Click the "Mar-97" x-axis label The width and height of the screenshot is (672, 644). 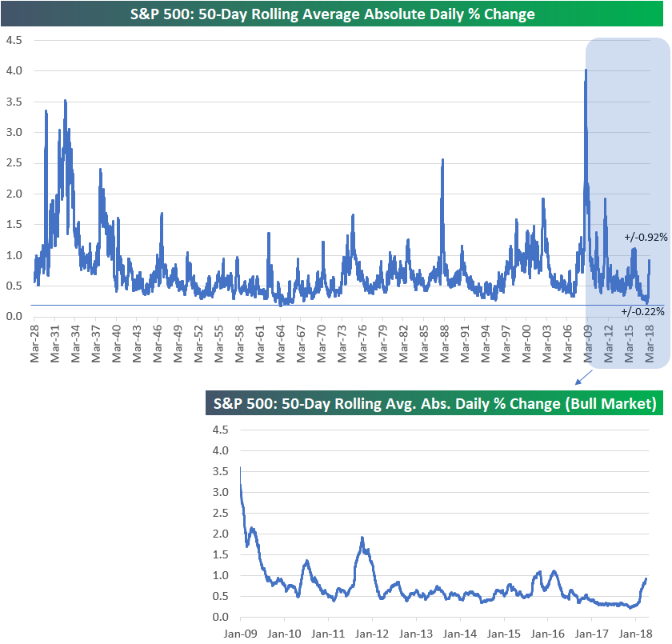coord(506,344)
